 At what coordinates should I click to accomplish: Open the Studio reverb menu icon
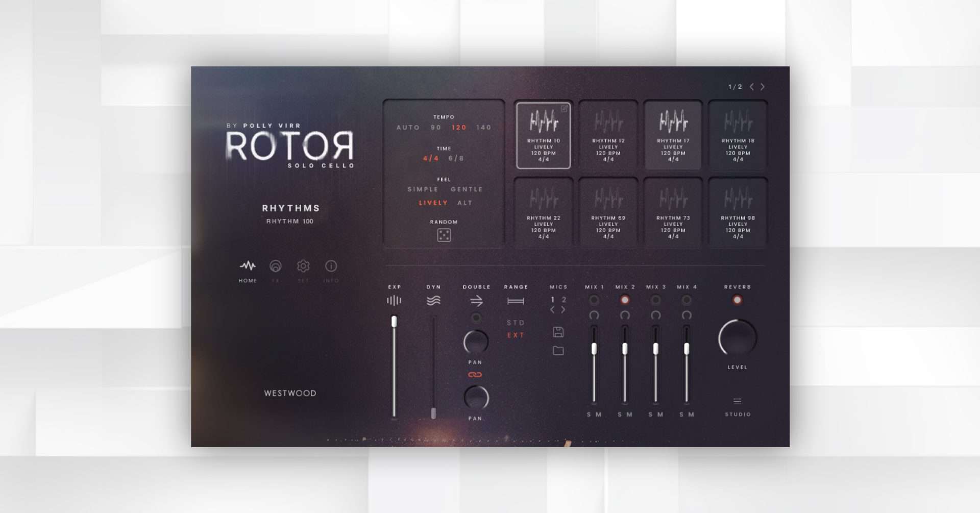tap(738, 401)
